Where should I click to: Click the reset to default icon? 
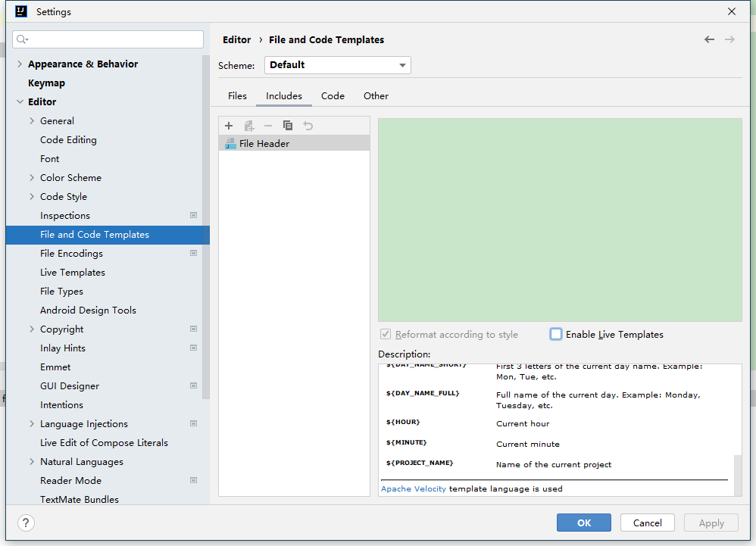point(308,126)
